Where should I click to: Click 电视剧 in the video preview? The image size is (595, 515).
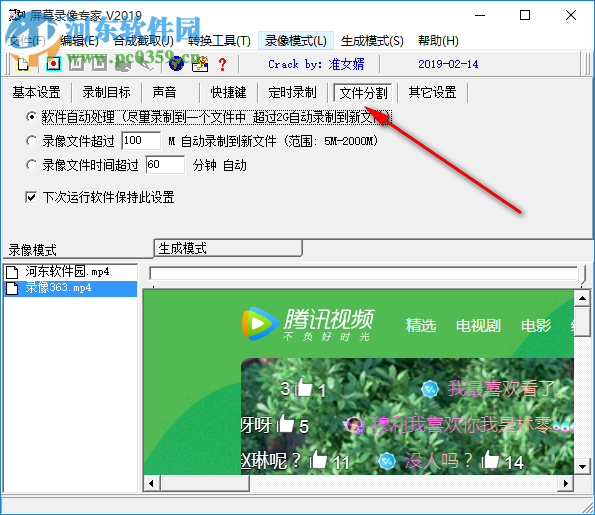pyautogui.click(x=478, y=326)
